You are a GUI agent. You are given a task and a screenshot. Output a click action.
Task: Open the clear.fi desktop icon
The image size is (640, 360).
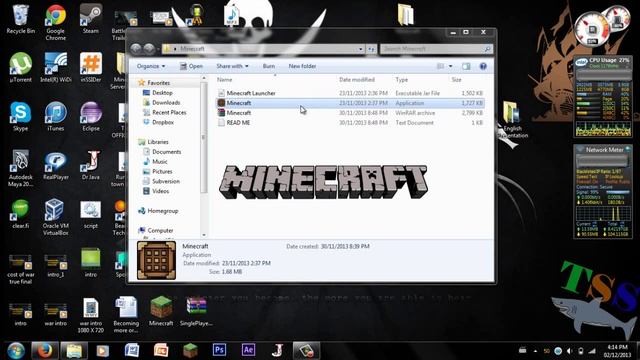pyautogui.click(x=20, y=214)
